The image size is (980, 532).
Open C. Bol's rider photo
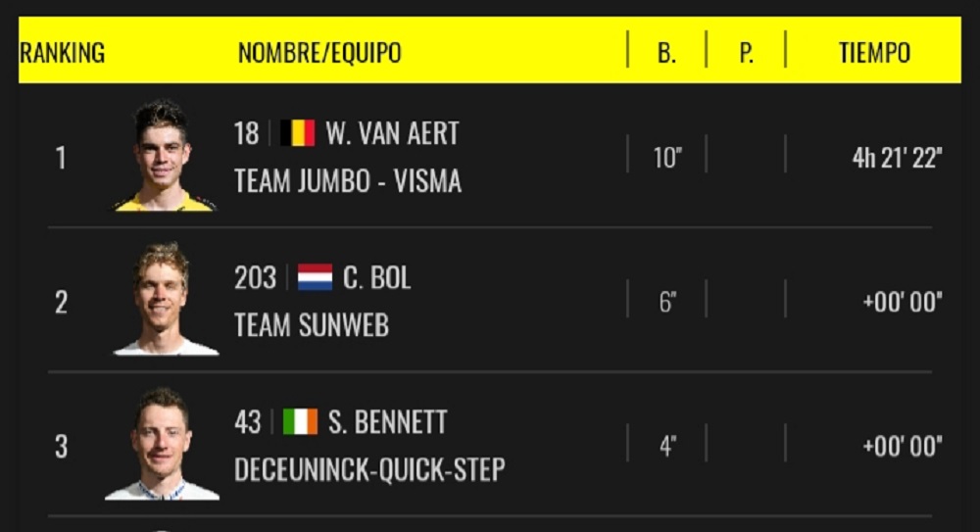click(x=164, y=300)
